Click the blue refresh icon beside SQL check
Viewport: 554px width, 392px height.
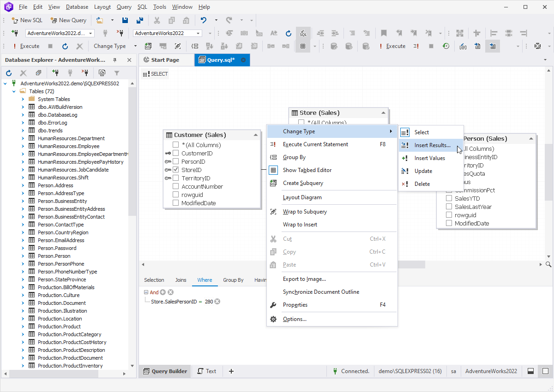pos(289,33)
